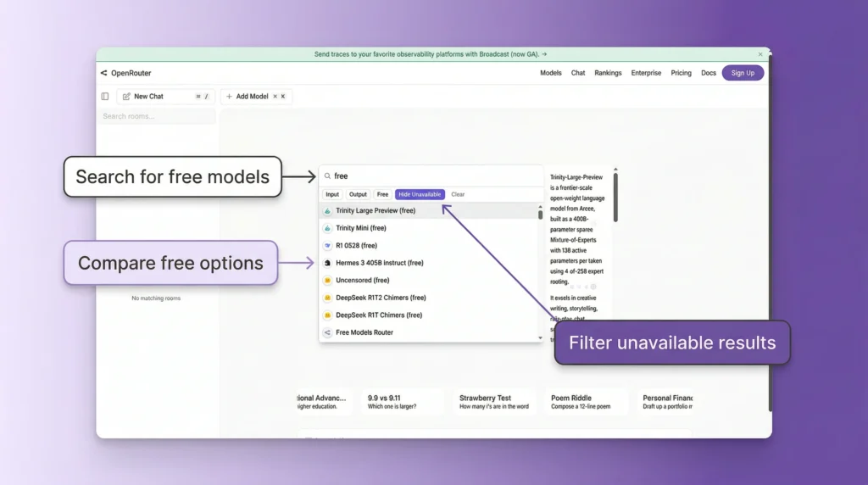Select Free Models Router
This screenshot has height=485, width=868.
(428, 332)
